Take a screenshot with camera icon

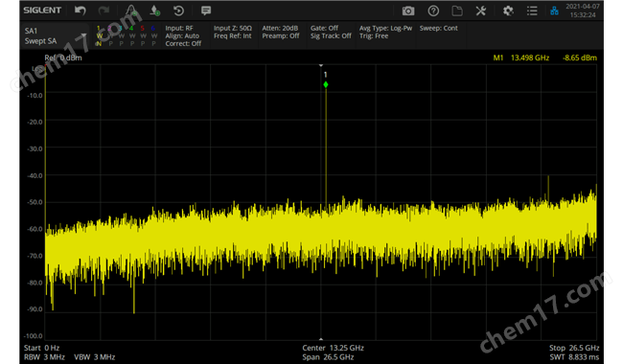pos(408,11)
